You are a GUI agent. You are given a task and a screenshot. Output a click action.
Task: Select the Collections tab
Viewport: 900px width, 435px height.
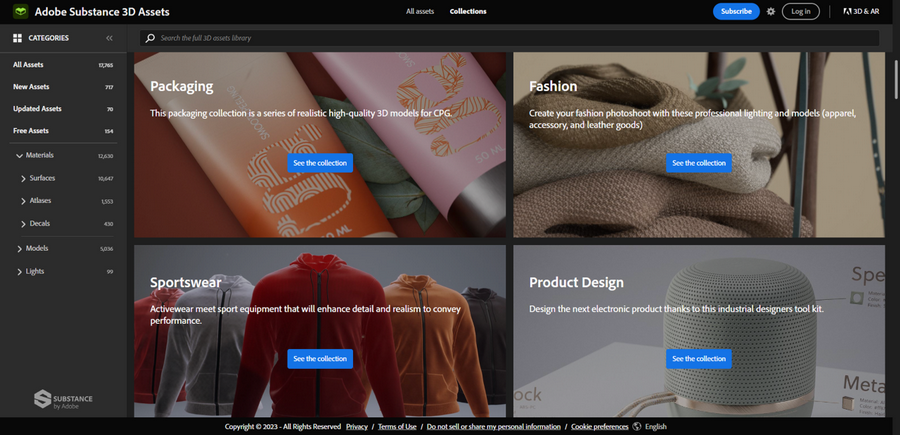(468, 12)
